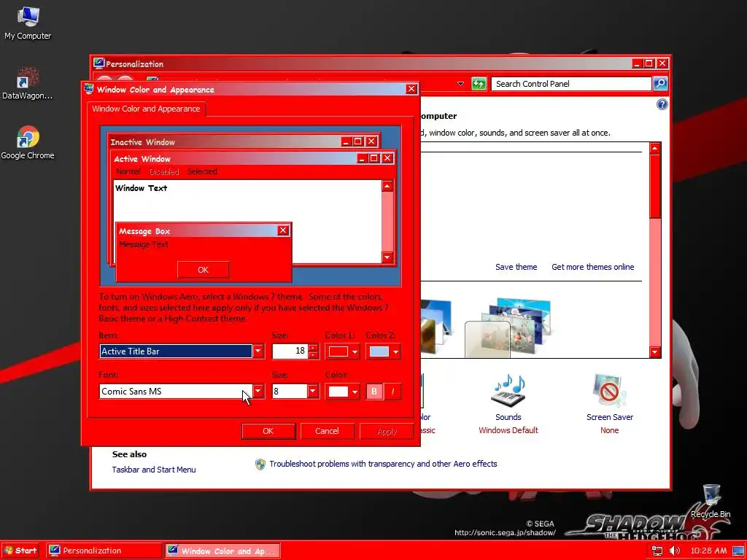Click the volume speaker tray icon
The width and height of the screenshot is (747, 560).
click(x=675, y=551)
